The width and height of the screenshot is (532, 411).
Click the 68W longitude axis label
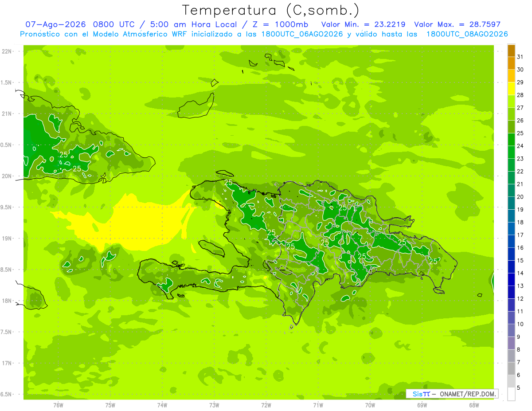click(474, 405)
